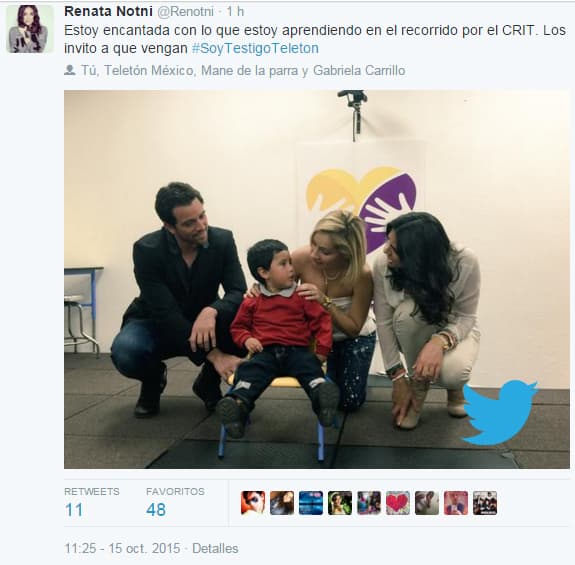Open Renata Notni's profile avatar
This screenshot has height=565, width=575.
30,29
